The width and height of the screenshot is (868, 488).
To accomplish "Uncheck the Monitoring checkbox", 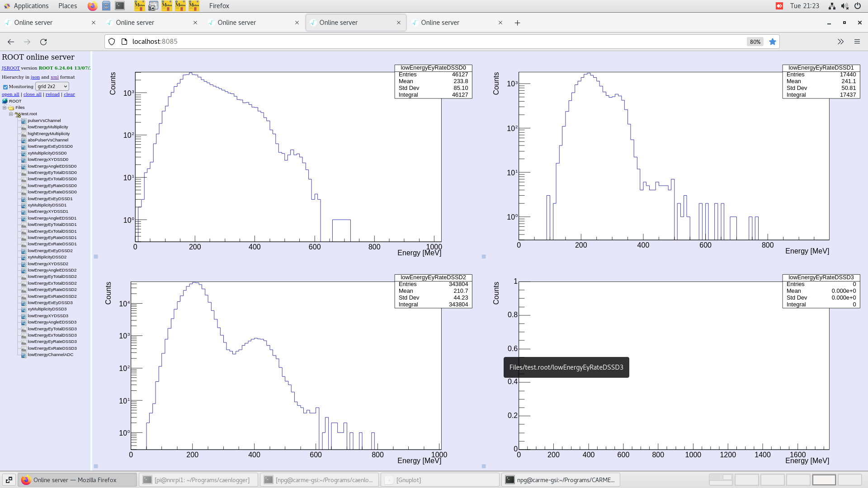I will point(5,86).
